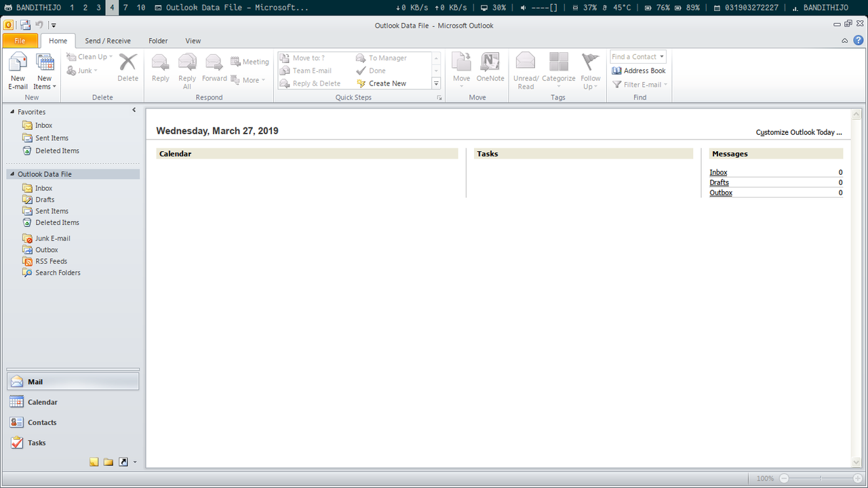The image size is (868, 488).
Task: Collapse the Outlook Data File tree
Action: point(12,174)
